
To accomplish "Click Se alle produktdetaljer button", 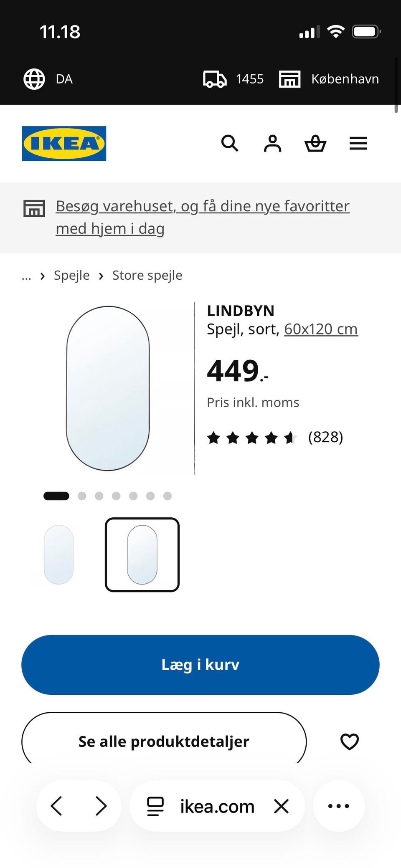I will pos(164,741).
